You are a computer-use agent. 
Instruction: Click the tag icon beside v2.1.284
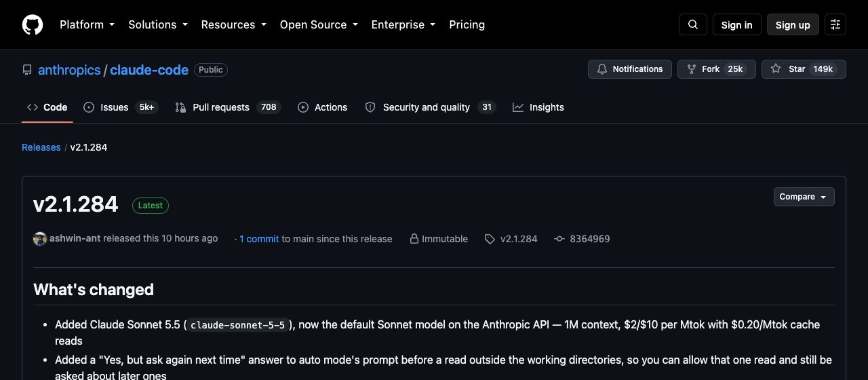point(490,239)
